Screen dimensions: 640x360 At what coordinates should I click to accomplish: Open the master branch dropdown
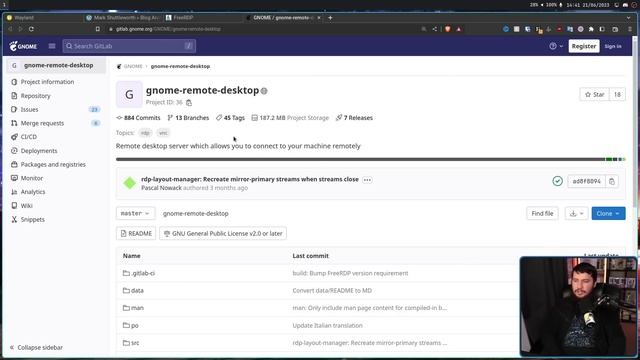135,213
